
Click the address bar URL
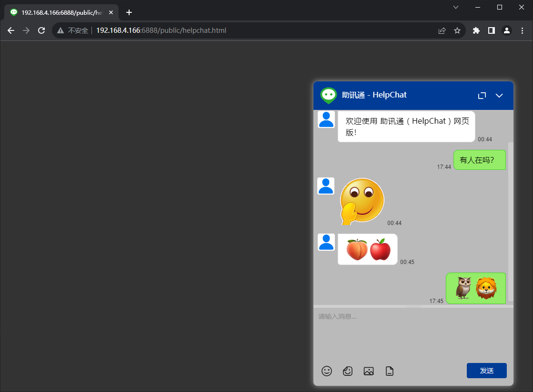(x=161, y=30)
